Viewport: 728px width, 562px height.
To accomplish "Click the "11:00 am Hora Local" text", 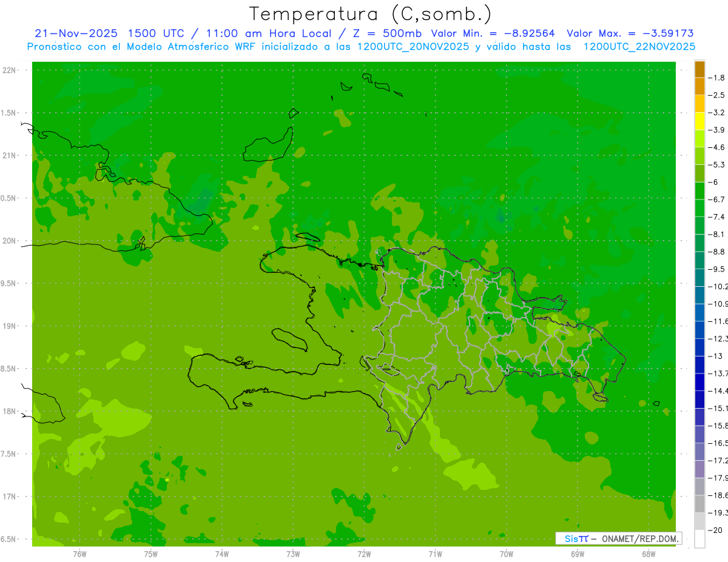I will 269,33.
